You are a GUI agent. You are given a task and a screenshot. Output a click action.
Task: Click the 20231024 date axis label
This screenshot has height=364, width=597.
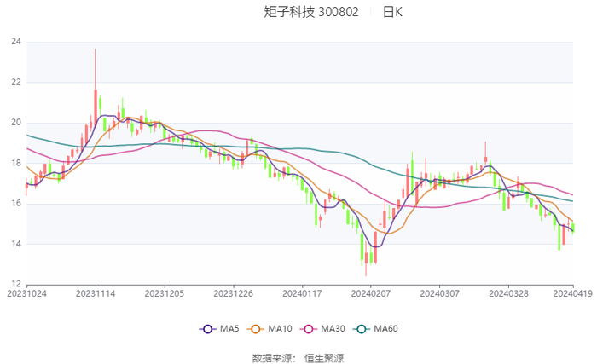[x=26, y=293]
